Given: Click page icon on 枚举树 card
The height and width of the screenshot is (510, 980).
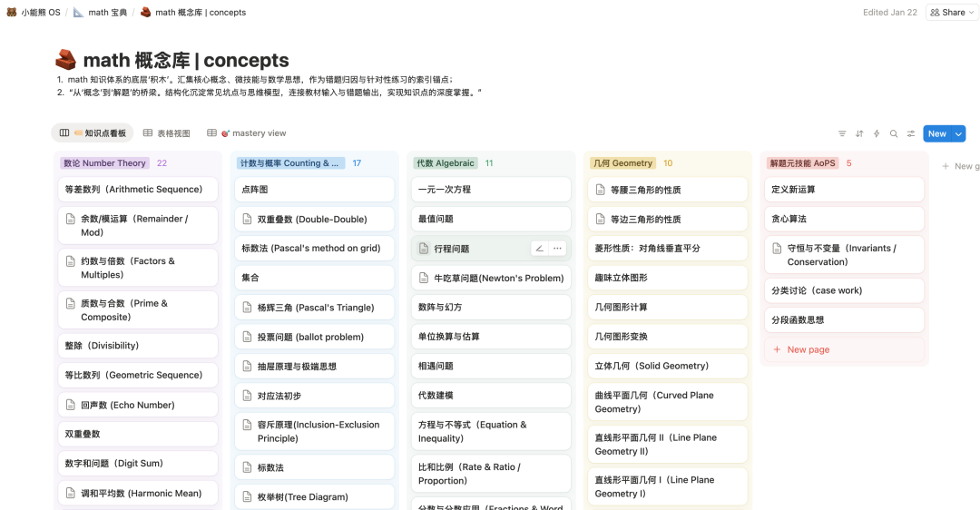Looking at the screenshot, I should [x=247, y=497].
